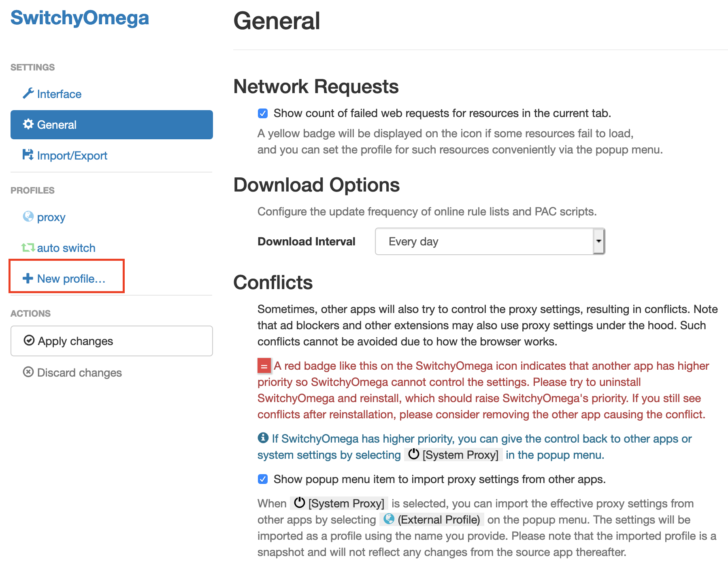Image resolution: width=728 pixels, height=575 pixels.
Task: Open the Download Interval dropdown
Action: [490, 241]
